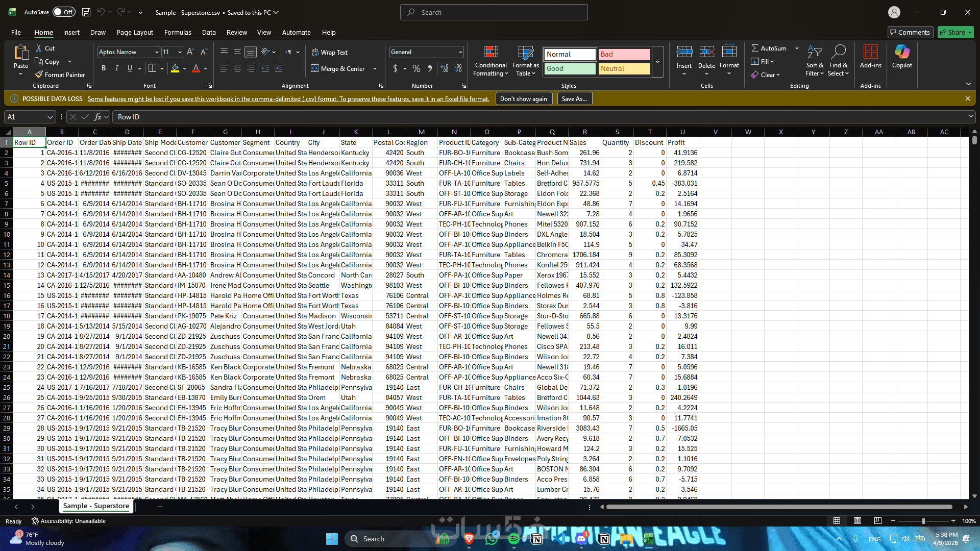Click the Sort & Filter icon
Image resolution: width=980 pixels, height=551 pixels.
815,53
